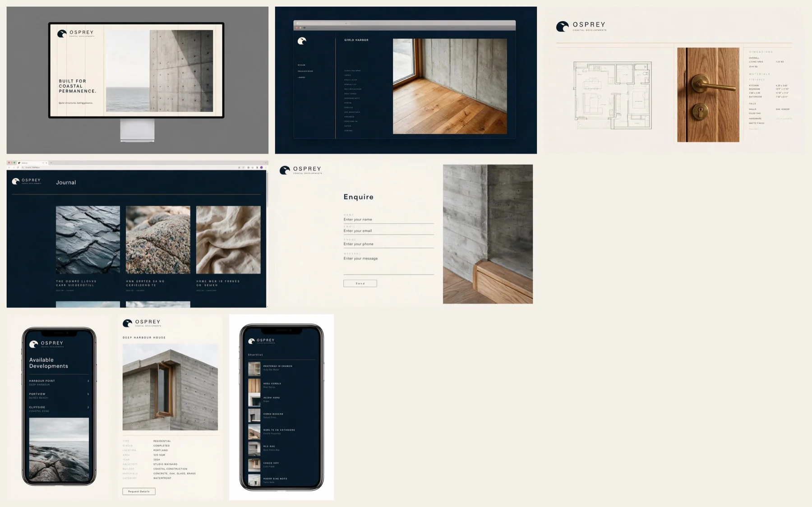The image size is (812, 507).
Task: Click the reload icon in the Journal browser
Action: point(17,167)
